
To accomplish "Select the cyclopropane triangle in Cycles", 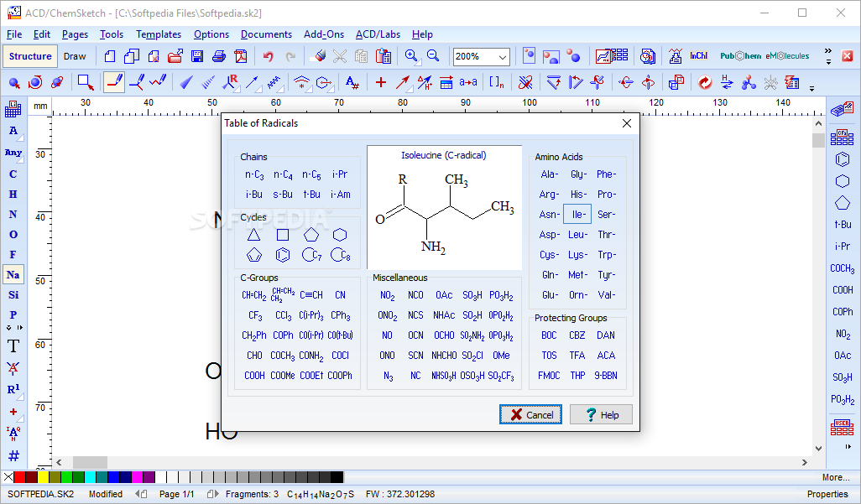I will 253,235.
